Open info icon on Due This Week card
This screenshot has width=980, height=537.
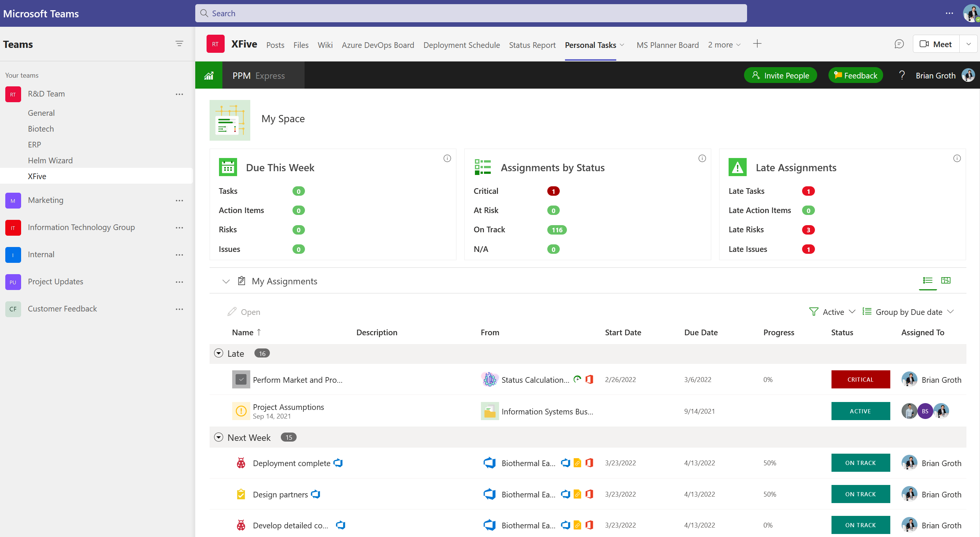click(447, 158)
